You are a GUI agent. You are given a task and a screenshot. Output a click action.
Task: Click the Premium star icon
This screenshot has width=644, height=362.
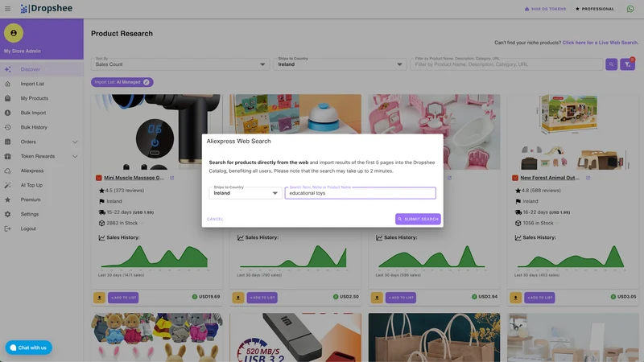click(x=7, y=200)
